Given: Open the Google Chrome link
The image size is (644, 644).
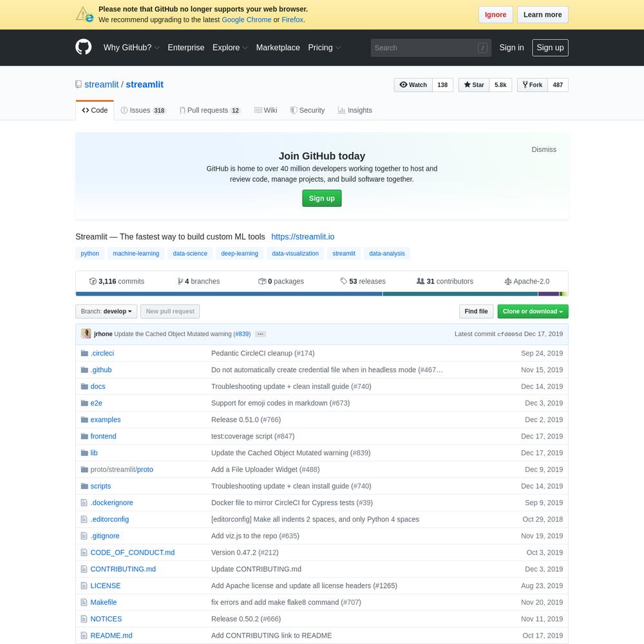Looking at the screenshot, I should coord(247,20).
